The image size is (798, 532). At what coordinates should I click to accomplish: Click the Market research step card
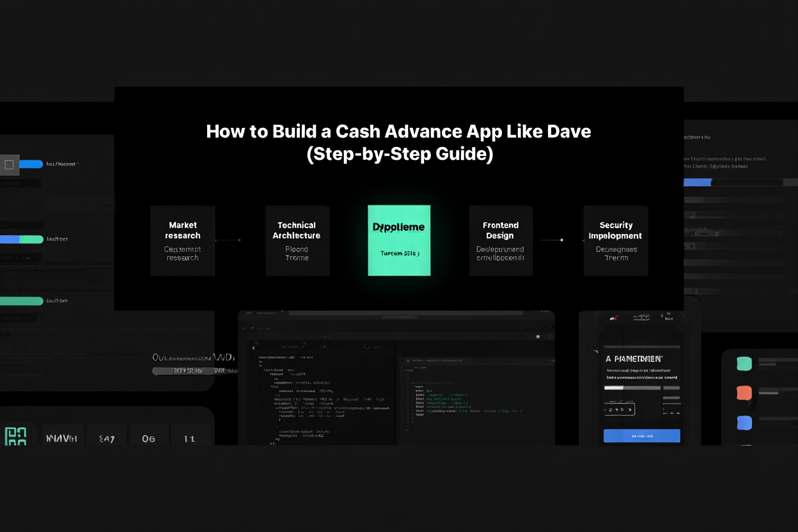tap(182, 240)
